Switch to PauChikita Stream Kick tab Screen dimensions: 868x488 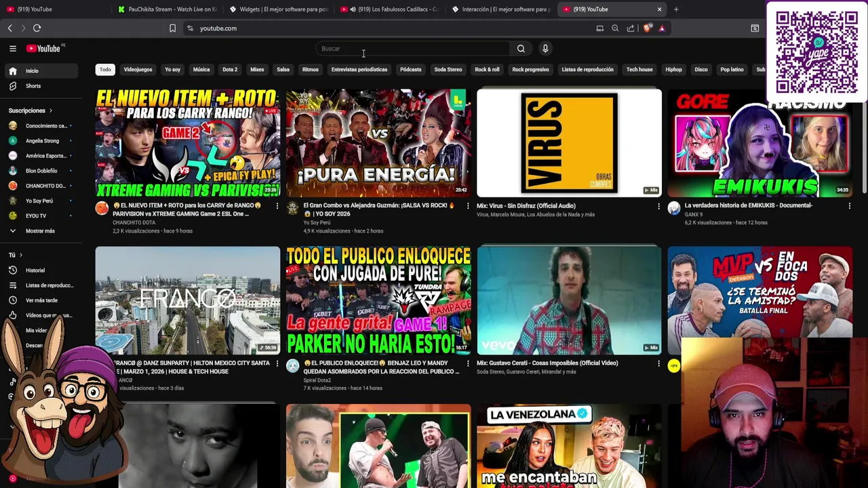tap(167, 9)
